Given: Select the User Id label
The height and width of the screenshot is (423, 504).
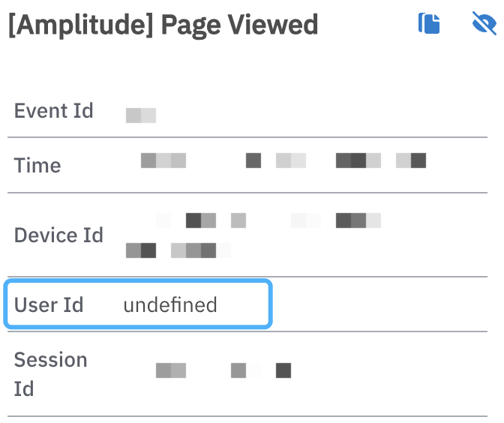Looking at the screenshot, I should tap(48, 305).
